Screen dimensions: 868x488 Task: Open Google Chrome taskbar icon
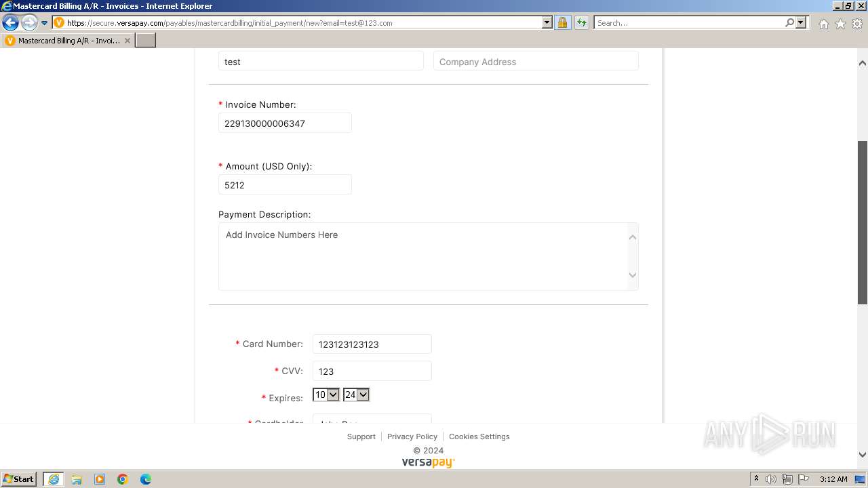click(123, 479)
